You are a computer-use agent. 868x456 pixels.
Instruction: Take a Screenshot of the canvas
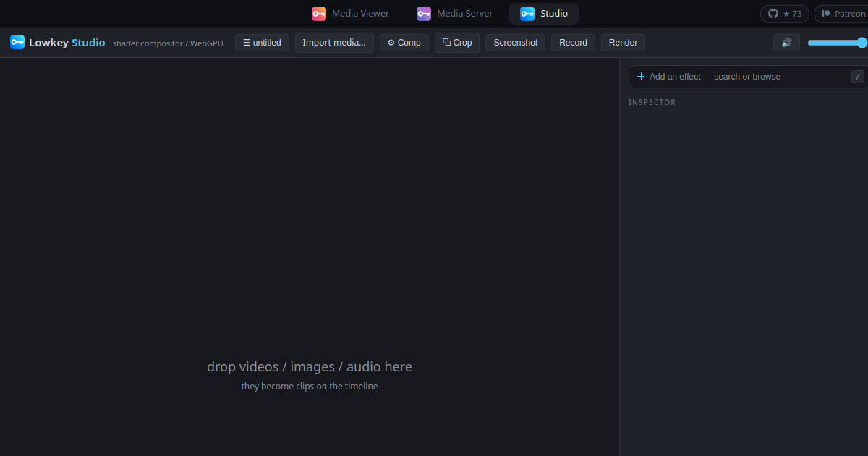516,43
